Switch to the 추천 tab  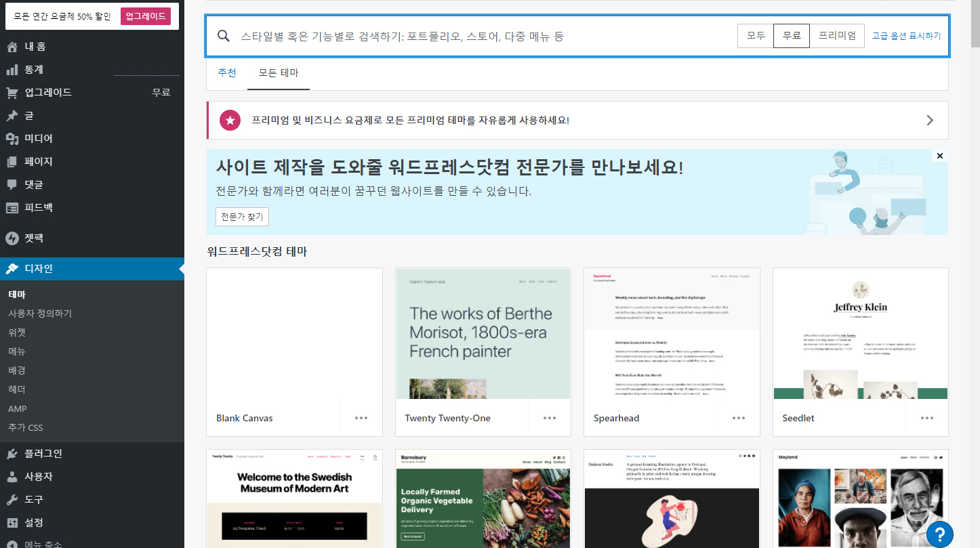tap(227, 72)
